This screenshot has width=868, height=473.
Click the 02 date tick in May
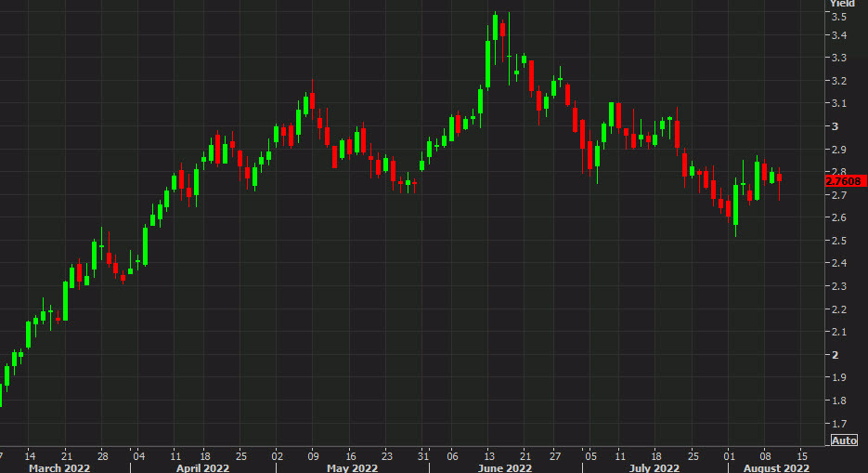coord(278,456)
